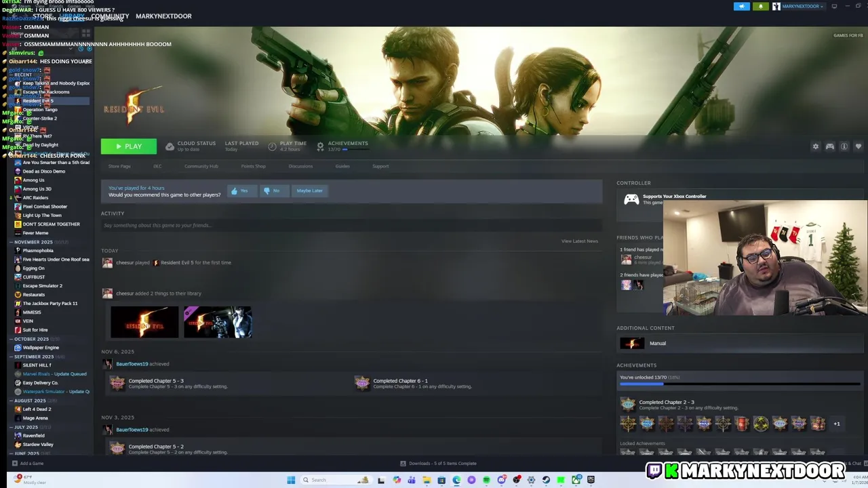This screenshot has height=488, width=868.
Task: Open the DLC tab
Action: (x=157, y=166)
